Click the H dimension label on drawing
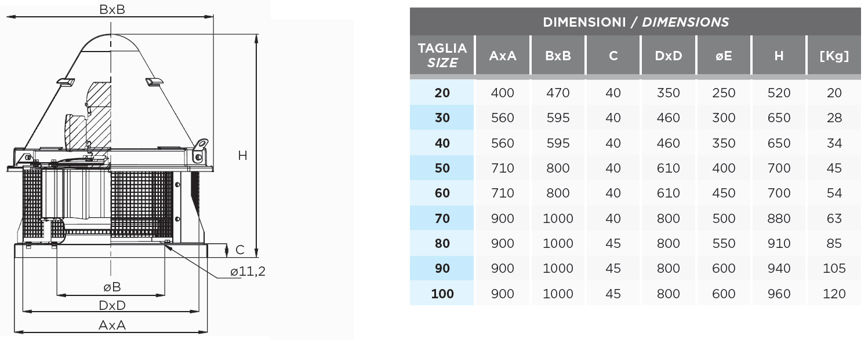Image resolution: width=868 pixels, height=340 pixels. click(x=242, y=155)
